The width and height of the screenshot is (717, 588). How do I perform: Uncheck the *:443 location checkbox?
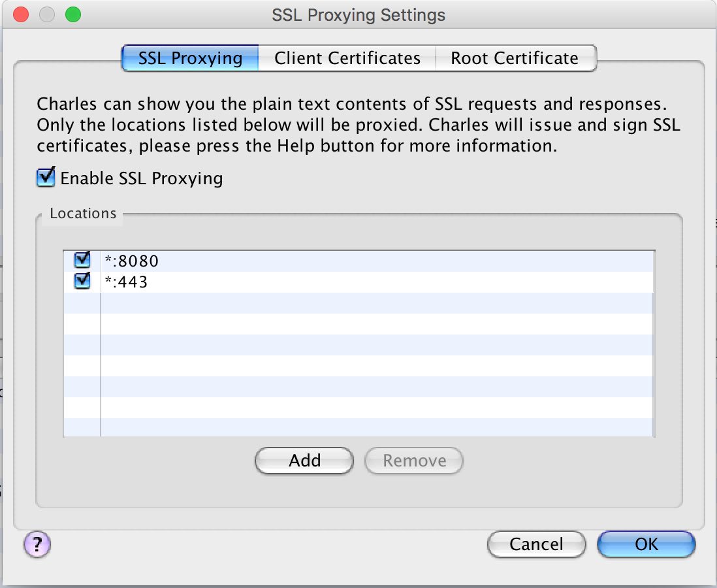click(x=82, y=280)
